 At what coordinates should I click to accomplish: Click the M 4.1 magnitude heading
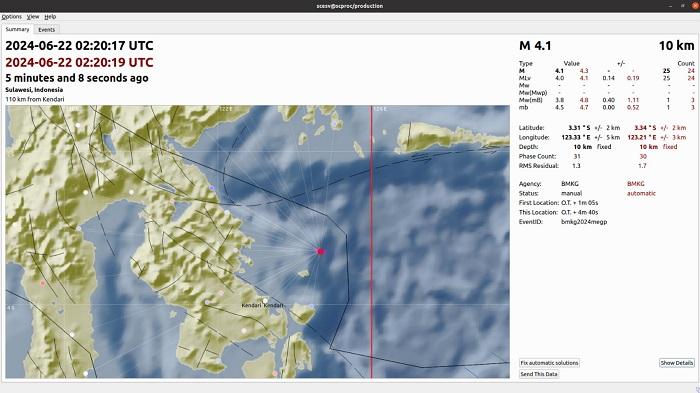coord(535,46)
